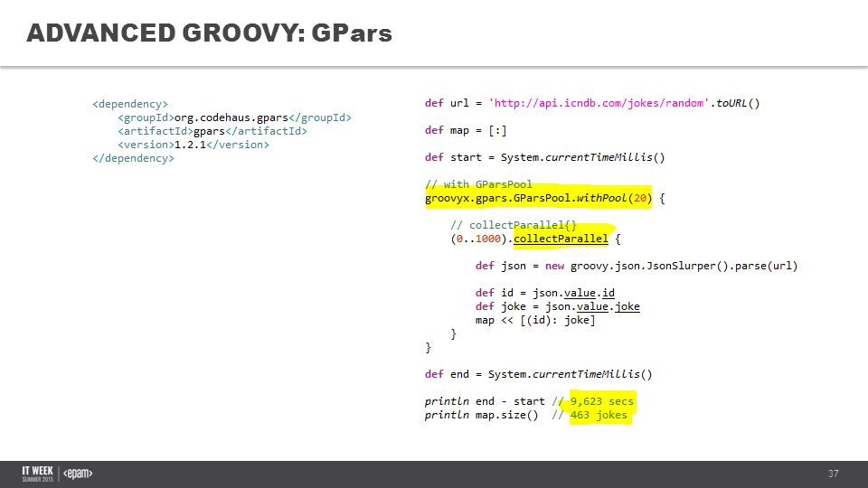
Task: Click the 'def map = [:]' line
Action: pos(466,130)
